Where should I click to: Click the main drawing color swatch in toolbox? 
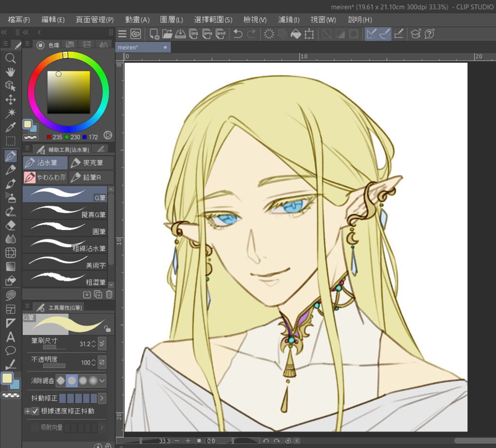point(7,378)
